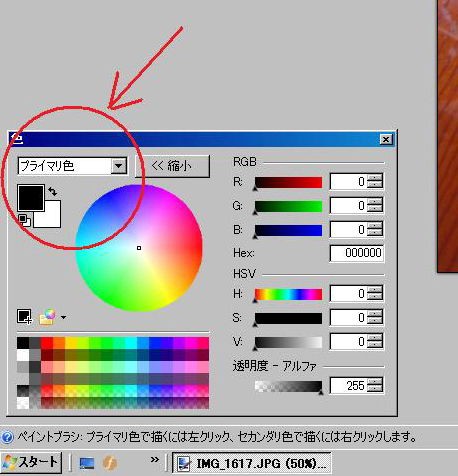Screen dimensions: 458x476
Task: Click the H value spinner arrows
Action: coord(375,294)
